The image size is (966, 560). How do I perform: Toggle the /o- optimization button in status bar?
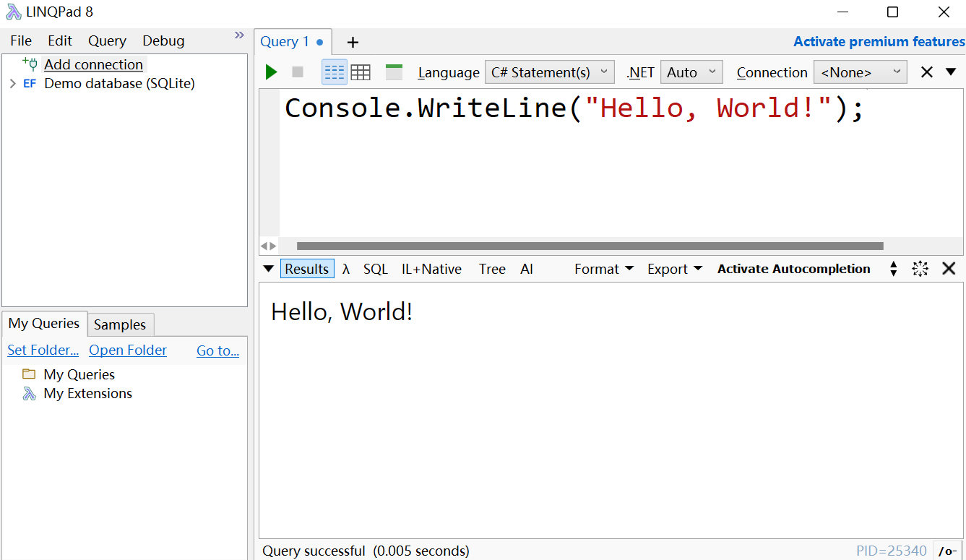tap(948, 551)
